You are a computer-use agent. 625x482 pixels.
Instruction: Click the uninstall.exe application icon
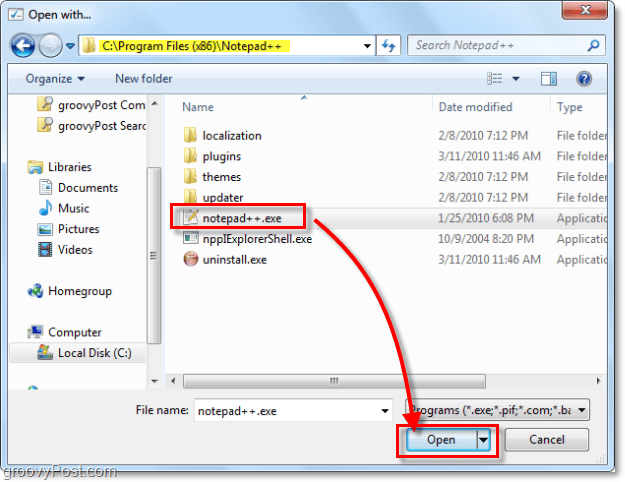191,259
